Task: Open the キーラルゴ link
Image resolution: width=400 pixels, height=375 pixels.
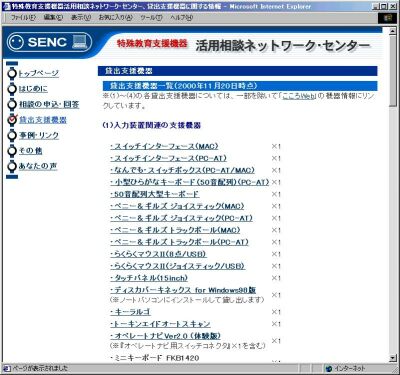Action: (x=130, y=312)
